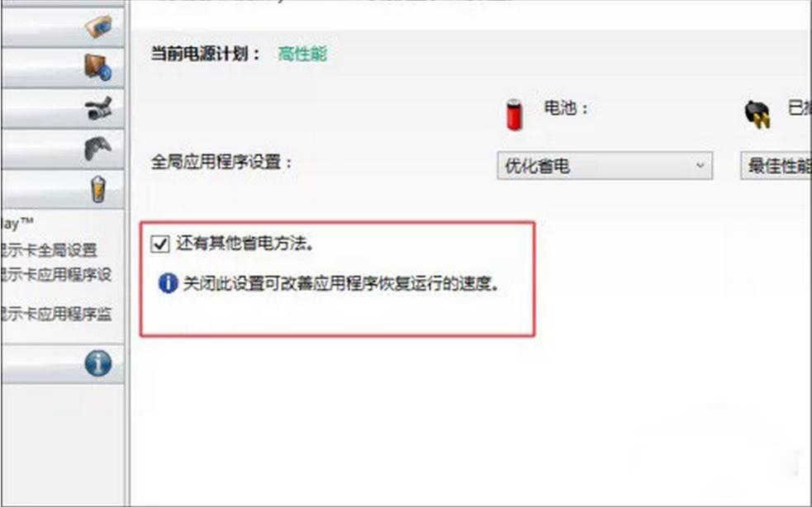Click the 全局应用程序设置 label
812x507 pixels.
221,162
